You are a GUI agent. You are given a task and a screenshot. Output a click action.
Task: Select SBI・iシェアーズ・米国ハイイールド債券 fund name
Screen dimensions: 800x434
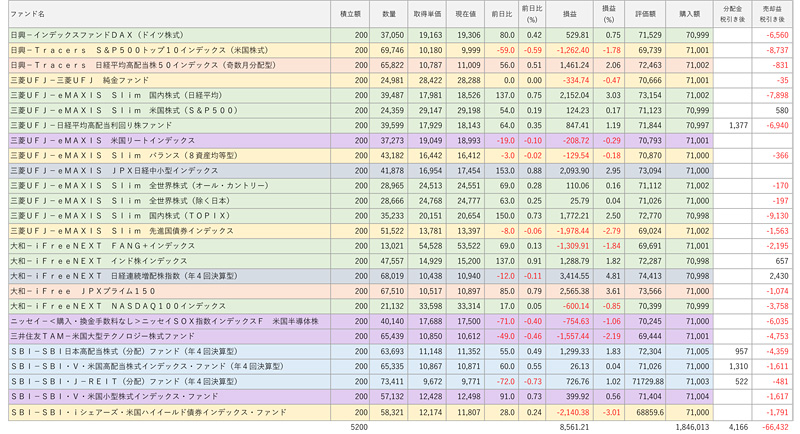pyautogui.click(x=148, y=412)
